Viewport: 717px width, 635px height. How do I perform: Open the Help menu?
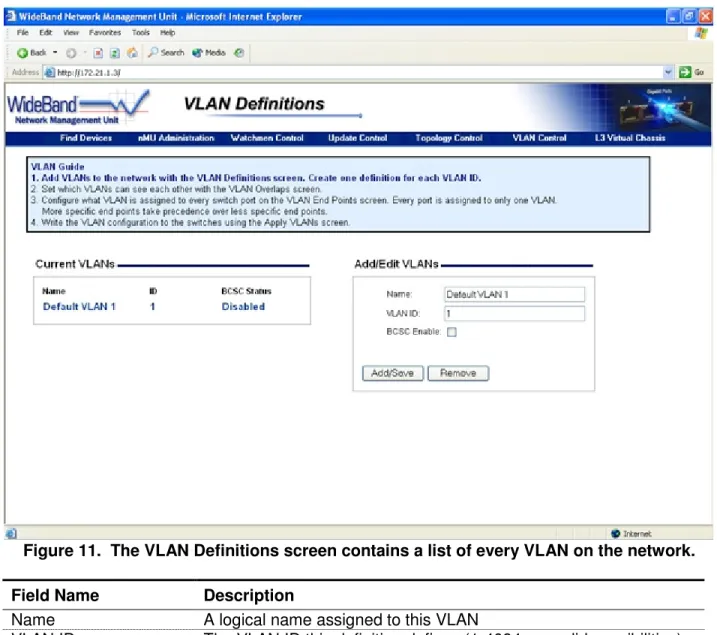coord(167,32)
